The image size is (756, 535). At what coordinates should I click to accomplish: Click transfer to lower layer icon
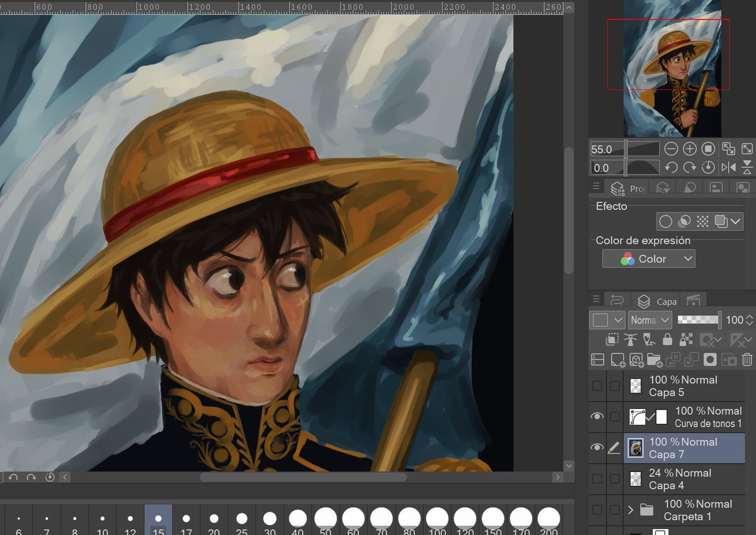click(x=673, y=360)
